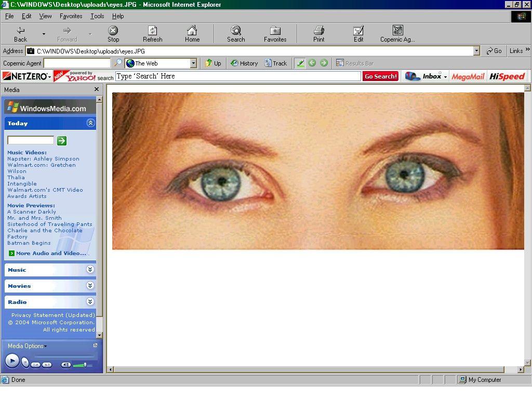Expand the Movies section

90,286
